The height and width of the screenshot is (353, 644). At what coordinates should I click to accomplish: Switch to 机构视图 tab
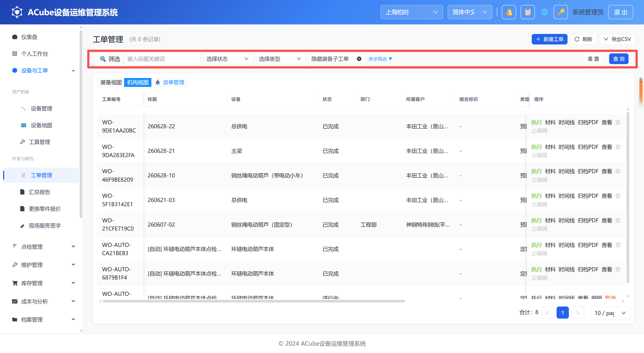[138, 82]
